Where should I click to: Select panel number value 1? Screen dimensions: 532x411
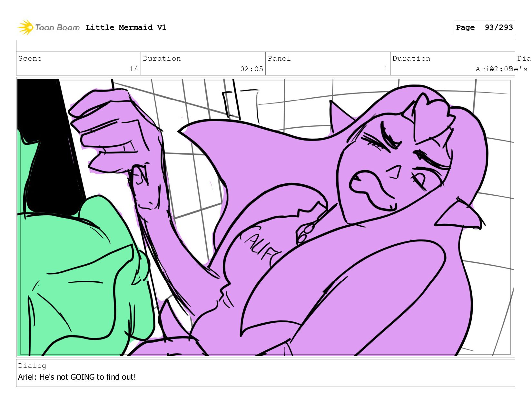(386, 69)
